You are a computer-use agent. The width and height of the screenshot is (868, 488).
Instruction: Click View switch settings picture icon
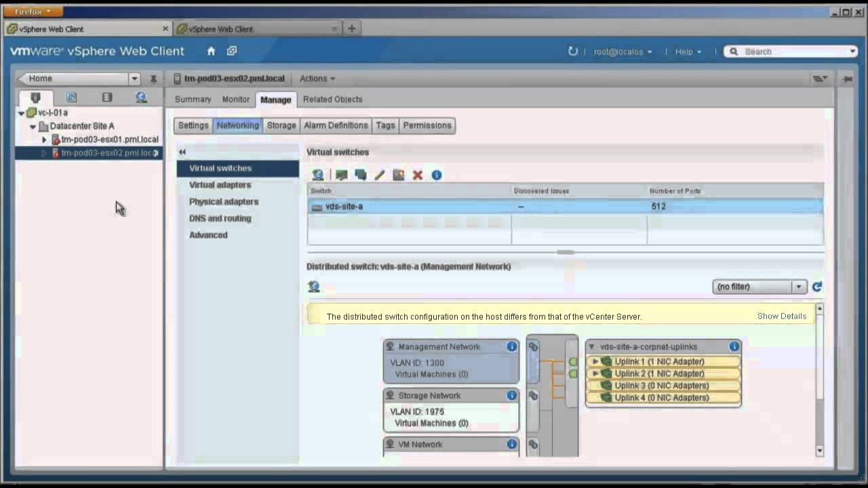click(398, 175)
